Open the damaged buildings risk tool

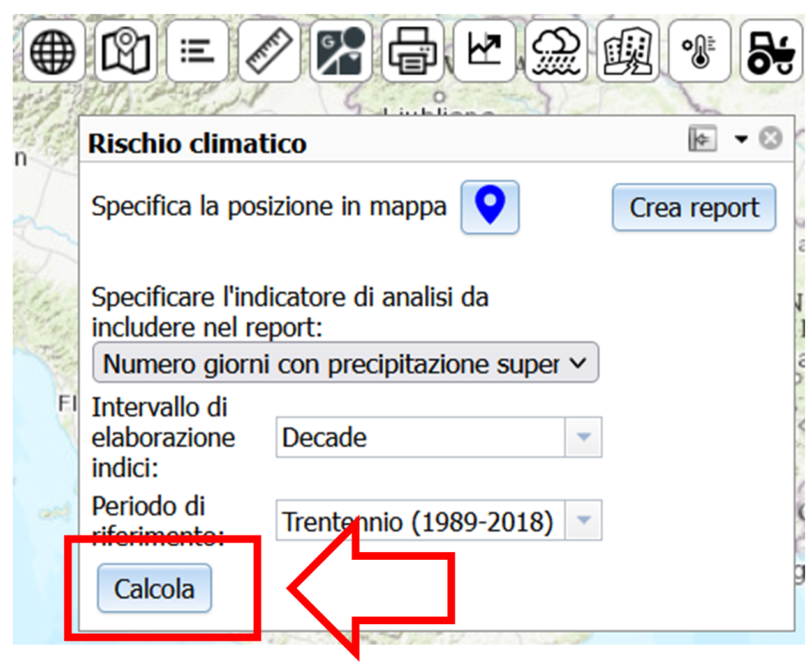pos(628,50)
